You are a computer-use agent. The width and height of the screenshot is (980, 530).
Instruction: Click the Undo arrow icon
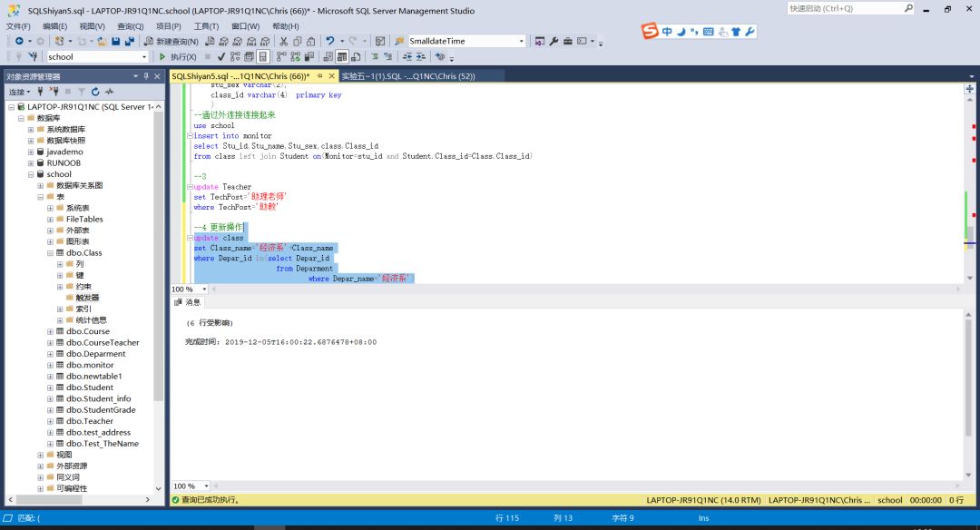pos(330,41)
